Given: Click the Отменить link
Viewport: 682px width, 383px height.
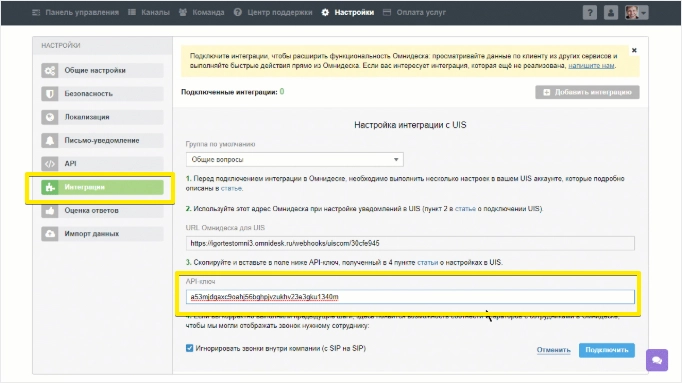Looking at the screenshot, I should [x=553, y=350].
